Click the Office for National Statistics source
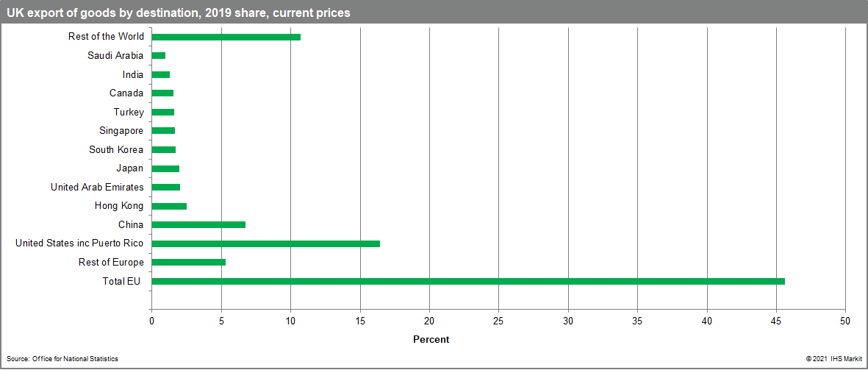This screenshot has height=370, width=868. 62,358
